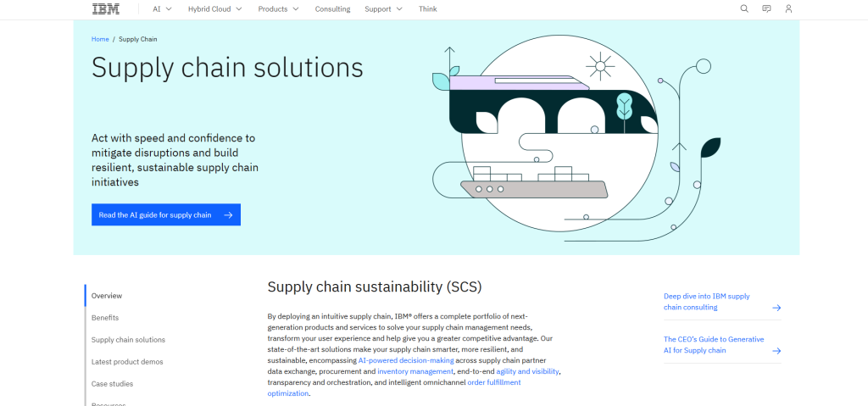Viewport: 868px width, 406px height.
Task: Expand the Products menu
Action: coord(278,8)
